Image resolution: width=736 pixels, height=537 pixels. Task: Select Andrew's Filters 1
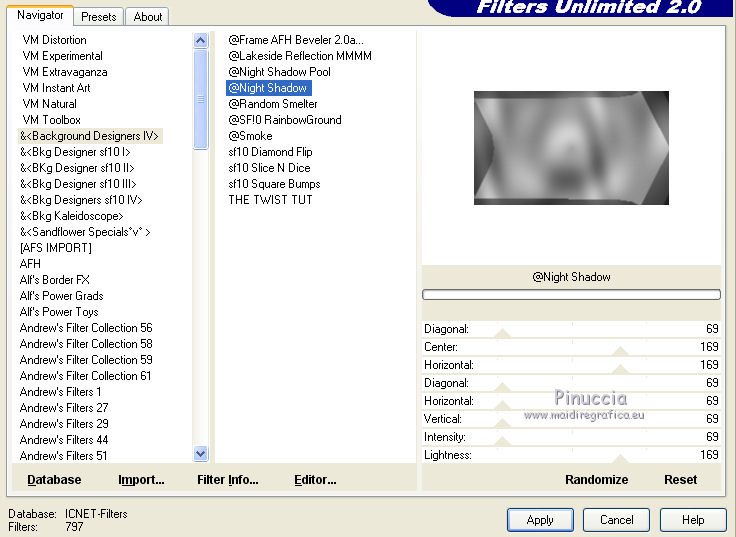pos(60,391)
